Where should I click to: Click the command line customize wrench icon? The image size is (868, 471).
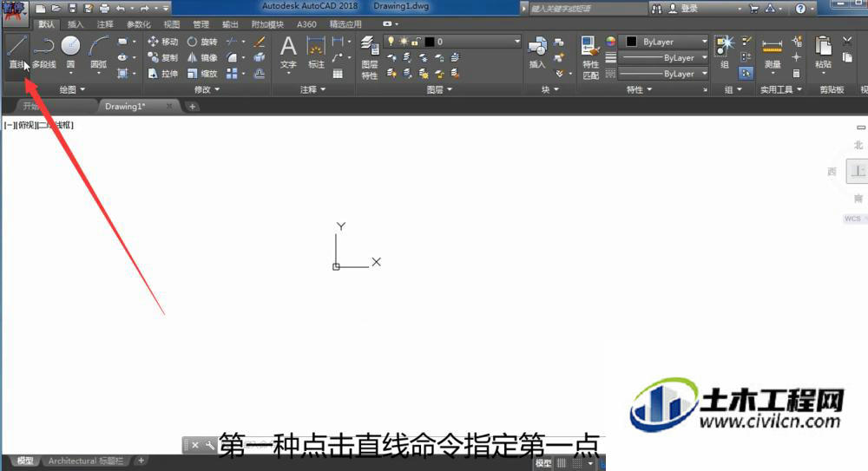tap(209, 445)
